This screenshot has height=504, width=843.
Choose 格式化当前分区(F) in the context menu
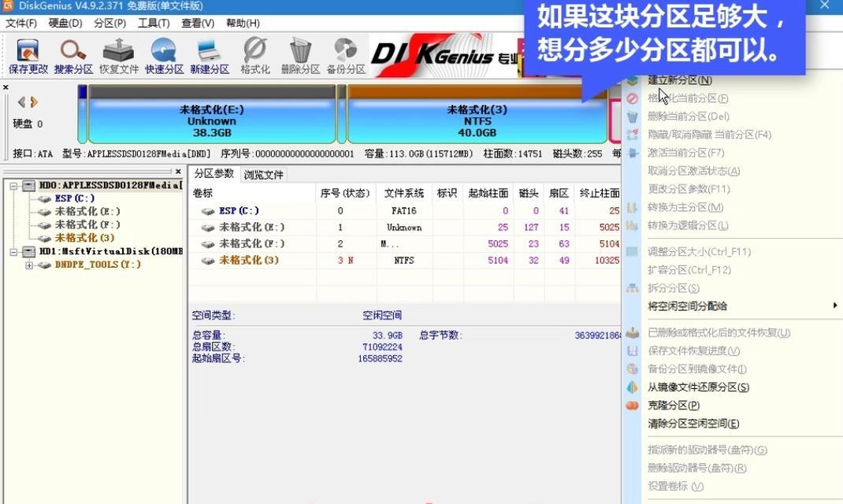tap(688, 98)
